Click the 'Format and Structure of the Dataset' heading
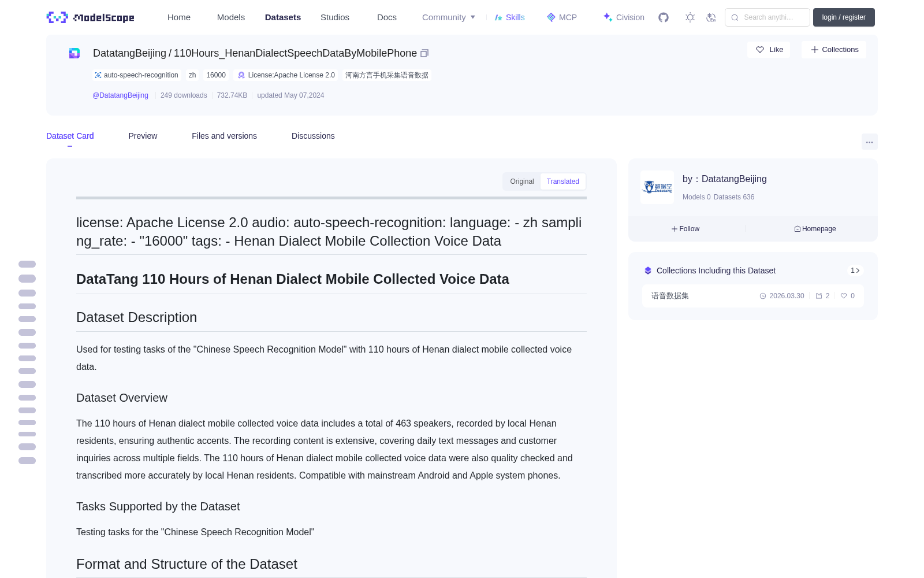The image size is (924, 578). click(x=187, y=564)
